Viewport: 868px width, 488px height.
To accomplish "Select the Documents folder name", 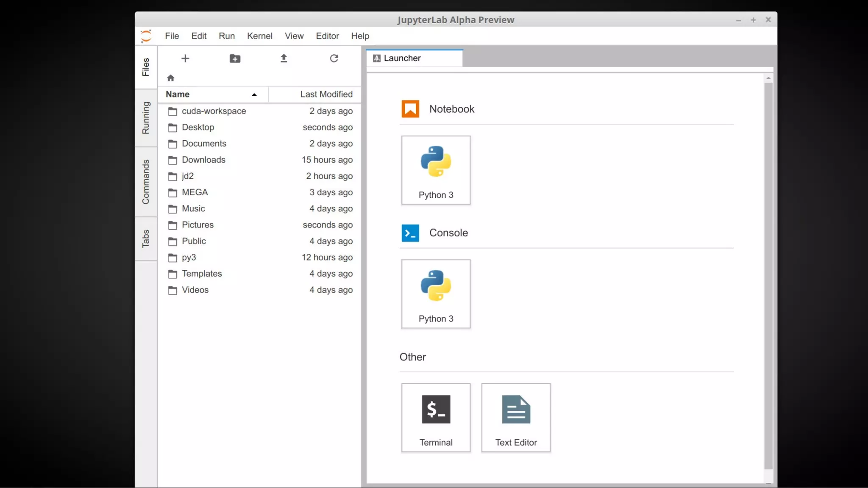I will [204, 144].
